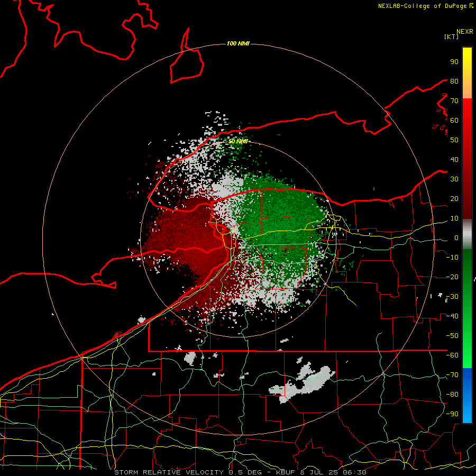Screen dimensions: 476x476
Task: Click the gray zero-velocity segment of color bar
Action: pyautogui.click(x=467, y=234)
